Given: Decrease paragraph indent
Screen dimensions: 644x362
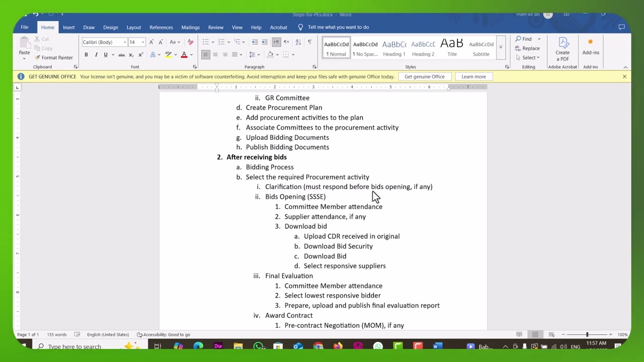Looking at the screenshot, I should tap(255, 42).
